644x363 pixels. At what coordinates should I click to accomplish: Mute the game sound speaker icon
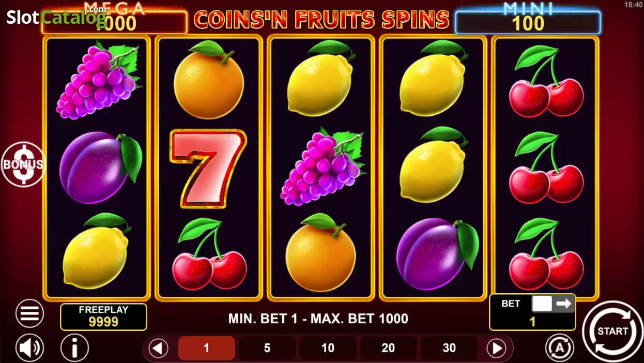coord(29,348)
